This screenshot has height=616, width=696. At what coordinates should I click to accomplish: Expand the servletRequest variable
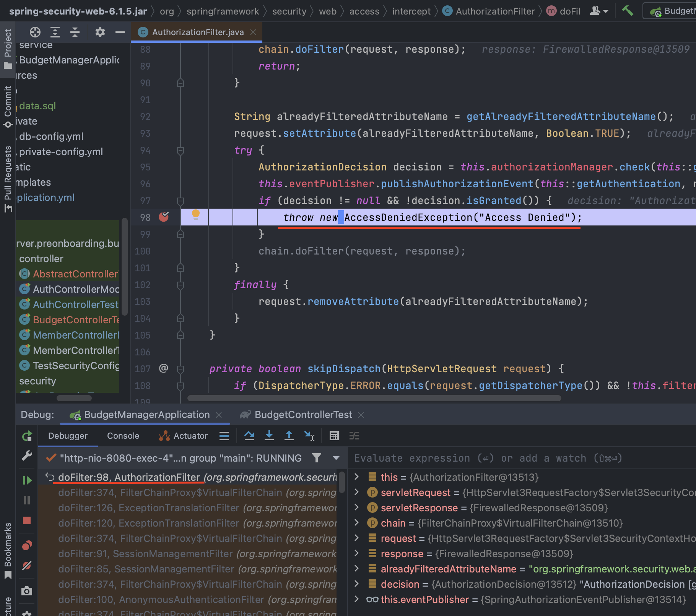point(356,492)
